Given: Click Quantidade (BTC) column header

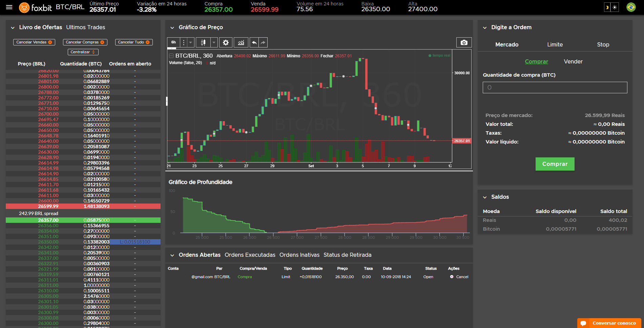Looking at the screenshot, I should (81, 64).
